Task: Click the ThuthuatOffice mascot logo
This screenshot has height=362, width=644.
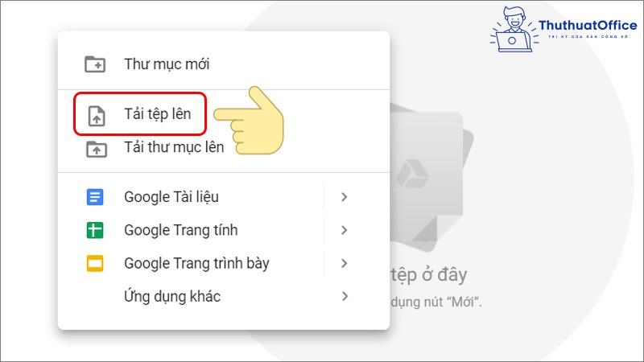Action: coord(514,29)
